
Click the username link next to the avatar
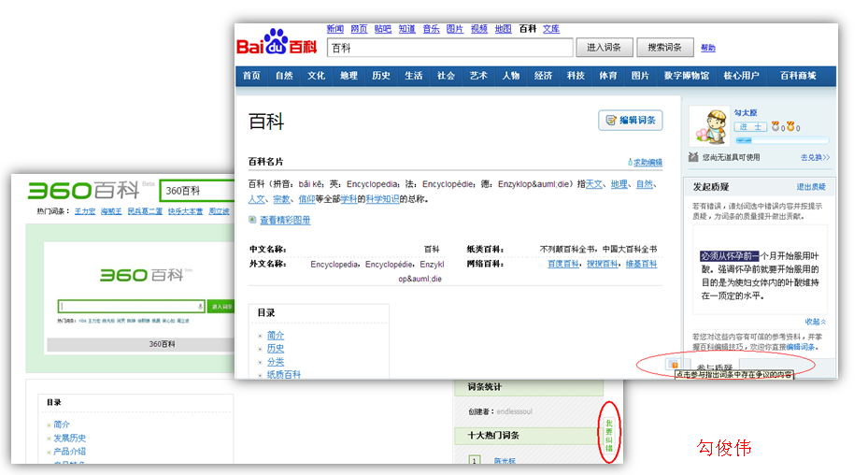point(746,112)
